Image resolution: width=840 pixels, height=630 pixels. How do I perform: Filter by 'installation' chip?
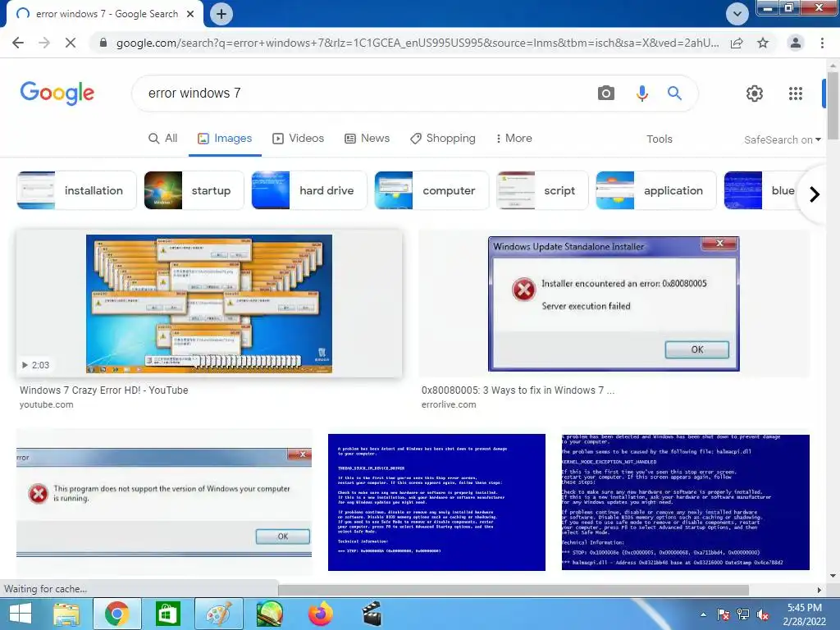pos(76,190)
